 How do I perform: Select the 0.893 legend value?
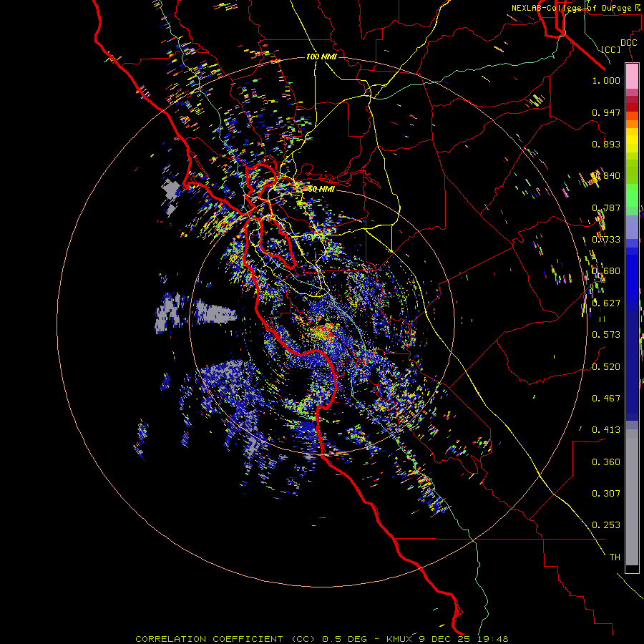coord(606,144)
